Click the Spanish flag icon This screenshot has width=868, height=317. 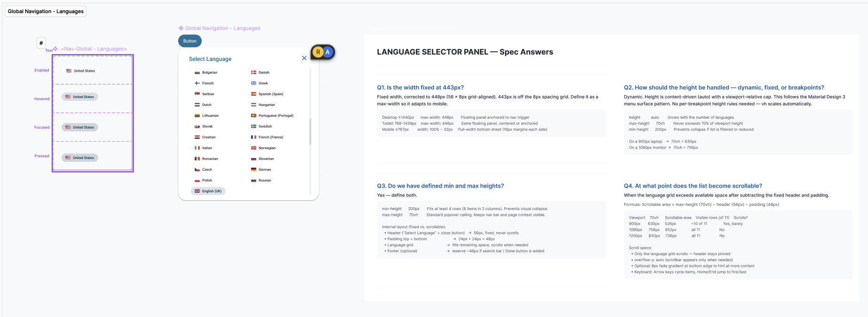point(253,94)
